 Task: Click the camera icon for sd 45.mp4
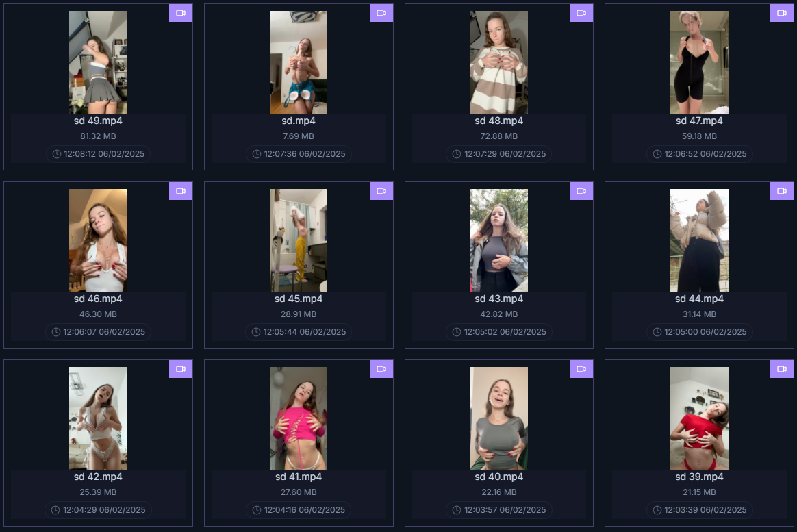(381, 191)
